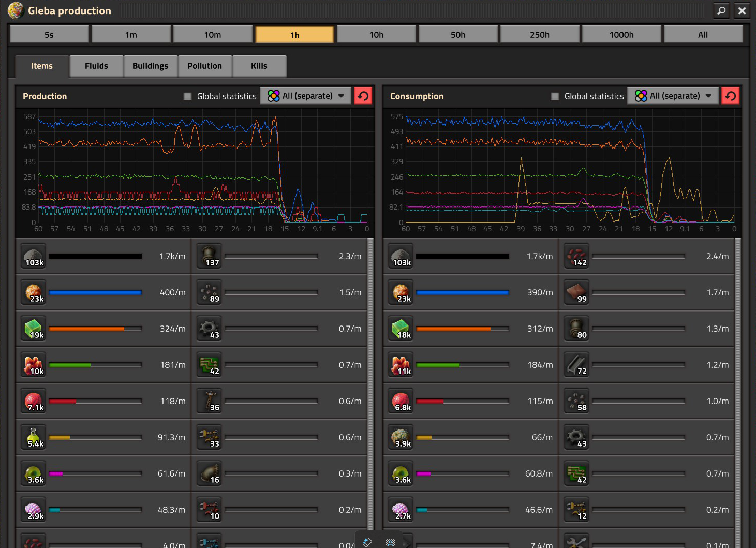This screenshot has width=756, height=548.
Task: Enable Global statistics for Production
Action: click(188, 96)
